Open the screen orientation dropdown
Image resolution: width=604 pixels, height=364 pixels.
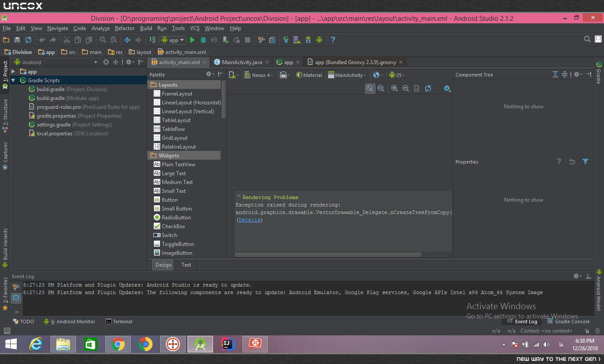pos(285,75)
